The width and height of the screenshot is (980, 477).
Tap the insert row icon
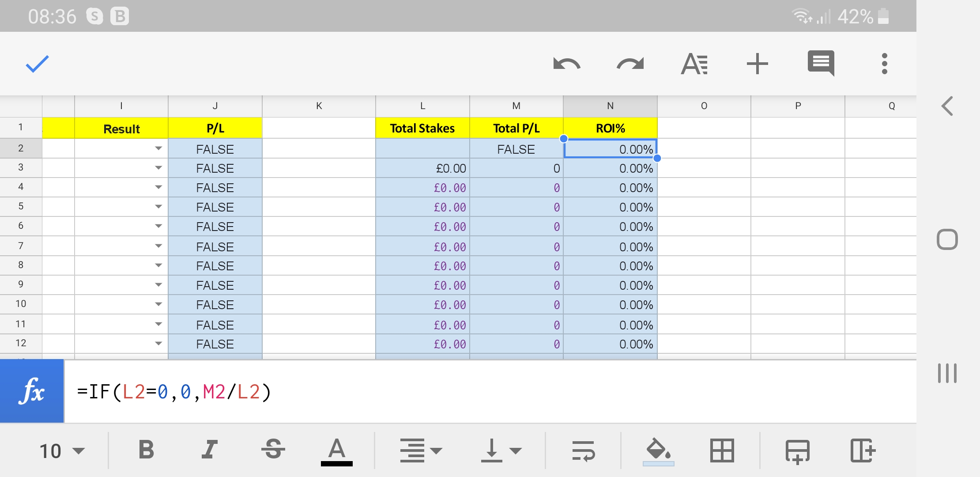tap(798, 451)
